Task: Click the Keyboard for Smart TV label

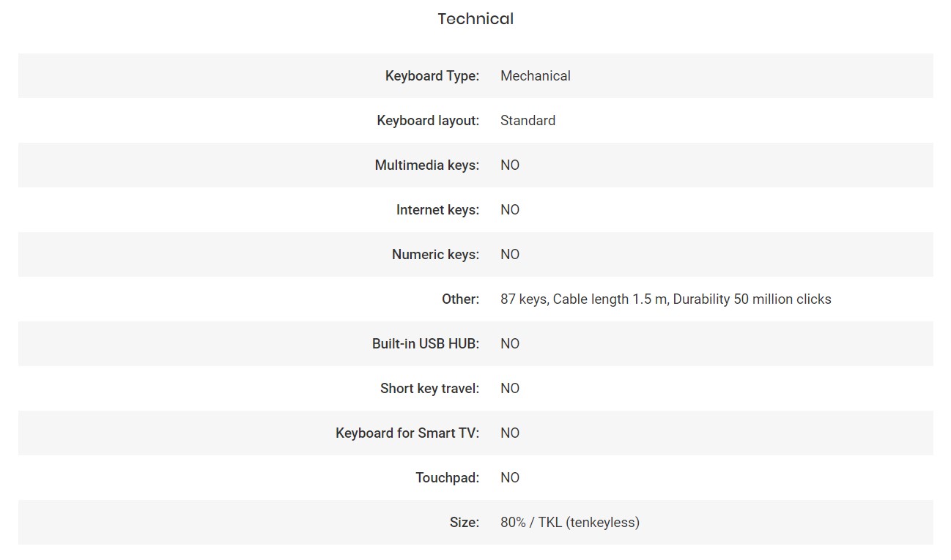Action: (407, 433)
